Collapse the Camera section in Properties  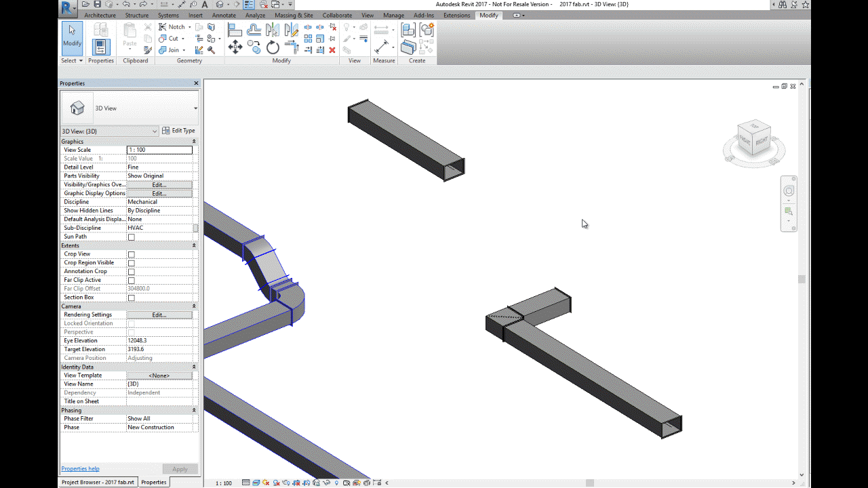tap(193, 306)
